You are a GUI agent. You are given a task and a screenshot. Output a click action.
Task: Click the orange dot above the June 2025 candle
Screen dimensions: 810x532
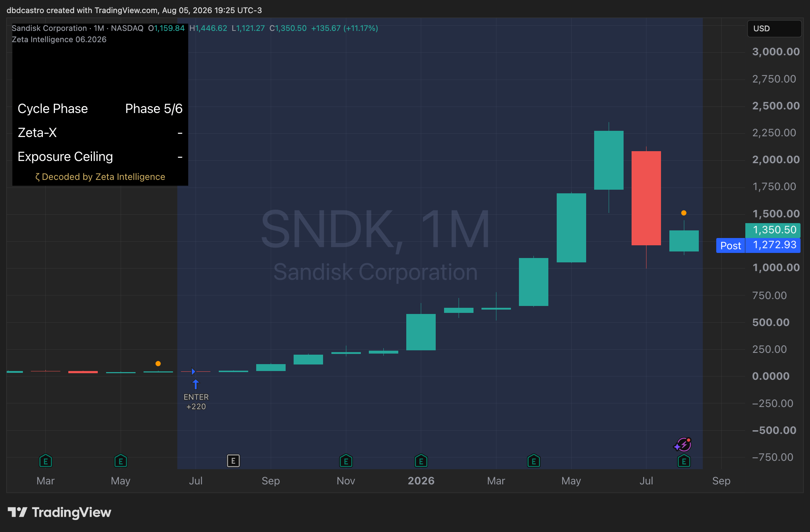(158, 364)
